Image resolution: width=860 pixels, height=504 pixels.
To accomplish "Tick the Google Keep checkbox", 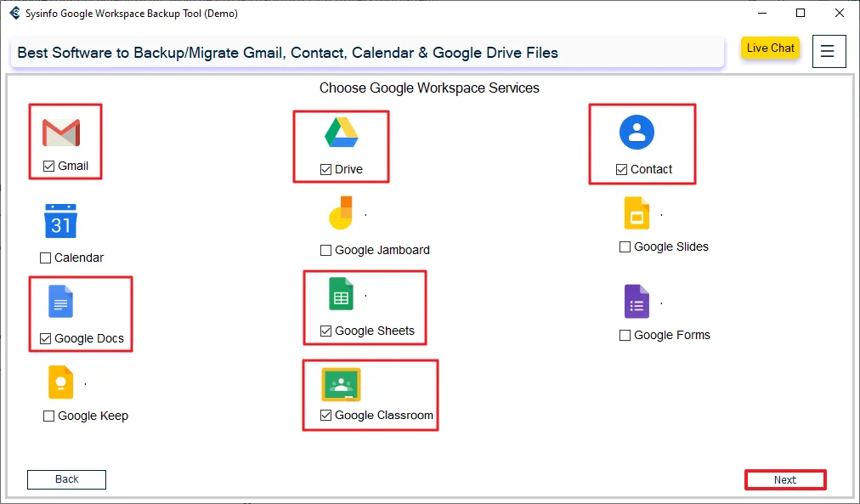I will point(49,416).
